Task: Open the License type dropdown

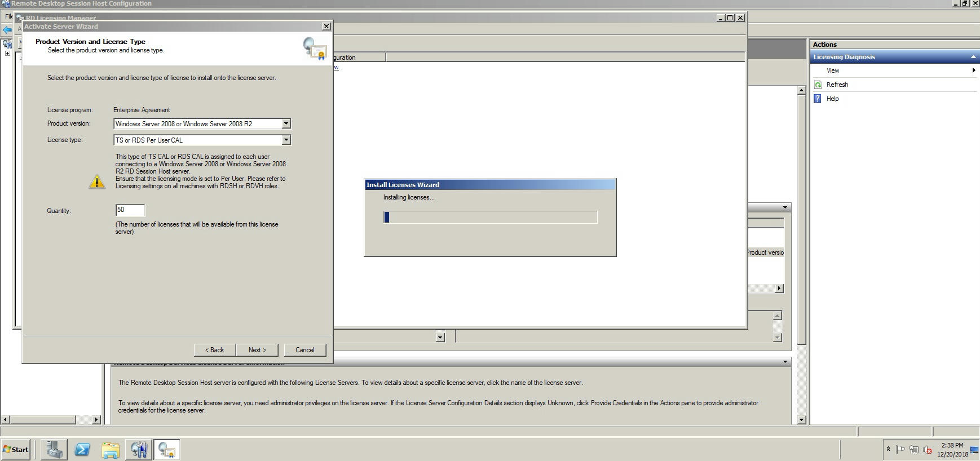Action: 286,140
